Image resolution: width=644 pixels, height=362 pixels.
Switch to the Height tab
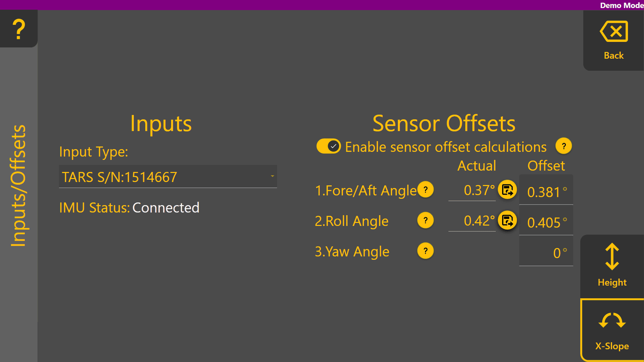[612, 265]
